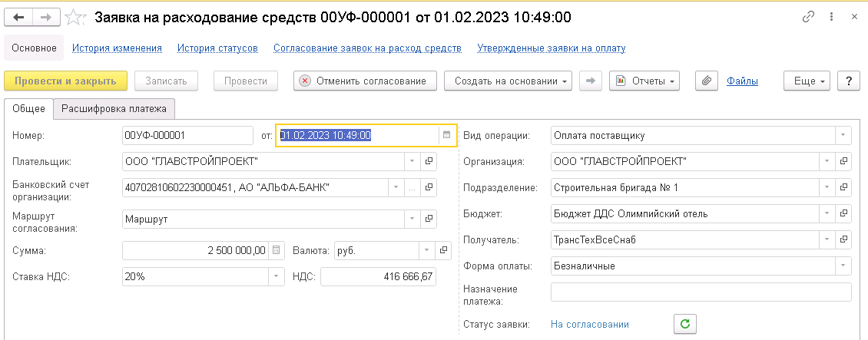Screen dimensions: 868x340
Task: Open the Банковский счет record with the open icon
Action: tap(429, 188)
